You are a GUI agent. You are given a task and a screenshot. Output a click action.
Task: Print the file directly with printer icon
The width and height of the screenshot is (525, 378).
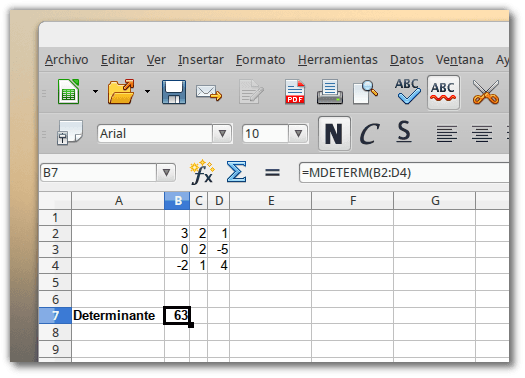point(330,92)
